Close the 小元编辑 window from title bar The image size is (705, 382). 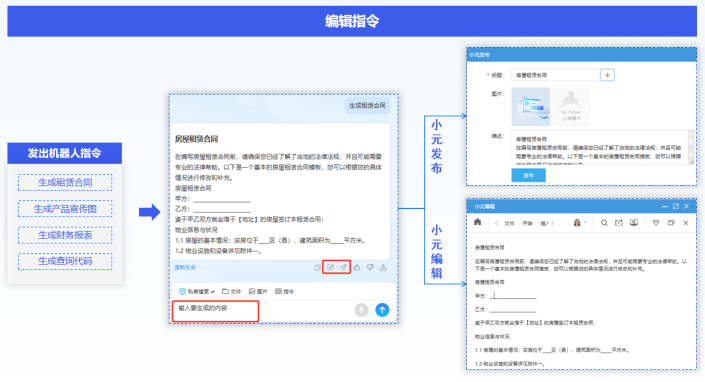click(x=687, y=206)
